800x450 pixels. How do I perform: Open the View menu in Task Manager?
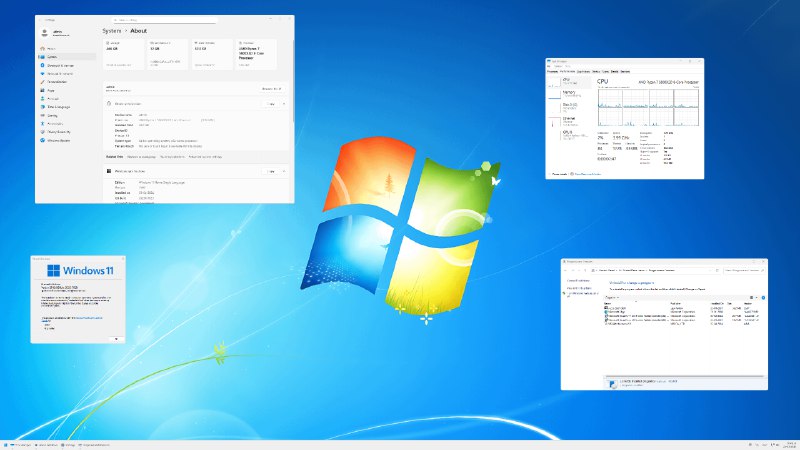click(x=568, y=66)
